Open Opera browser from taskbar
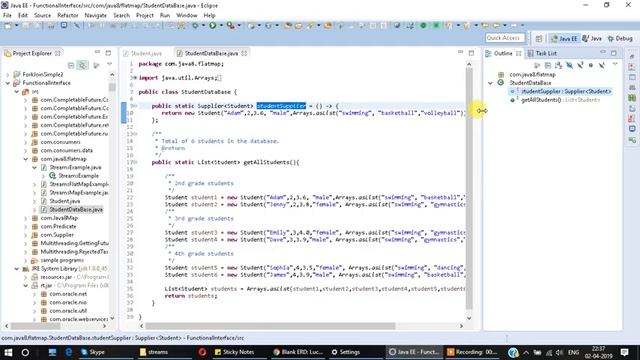 tap(202, 352)
